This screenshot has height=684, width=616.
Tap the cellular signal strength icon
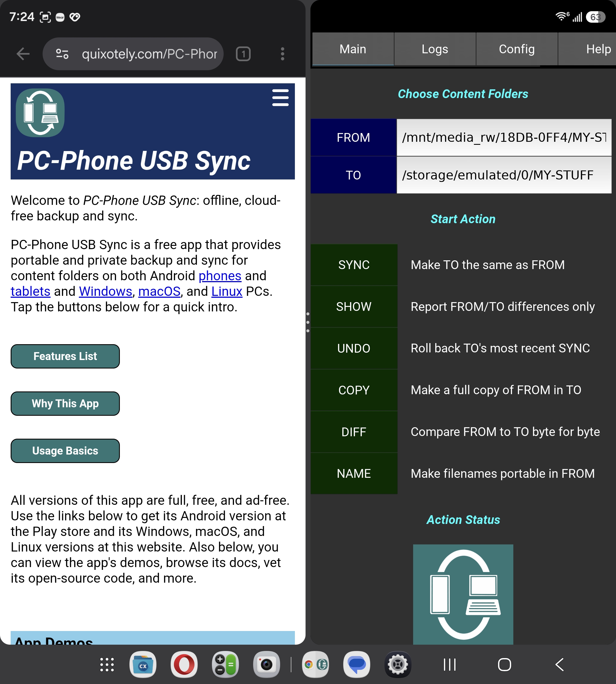577,17
